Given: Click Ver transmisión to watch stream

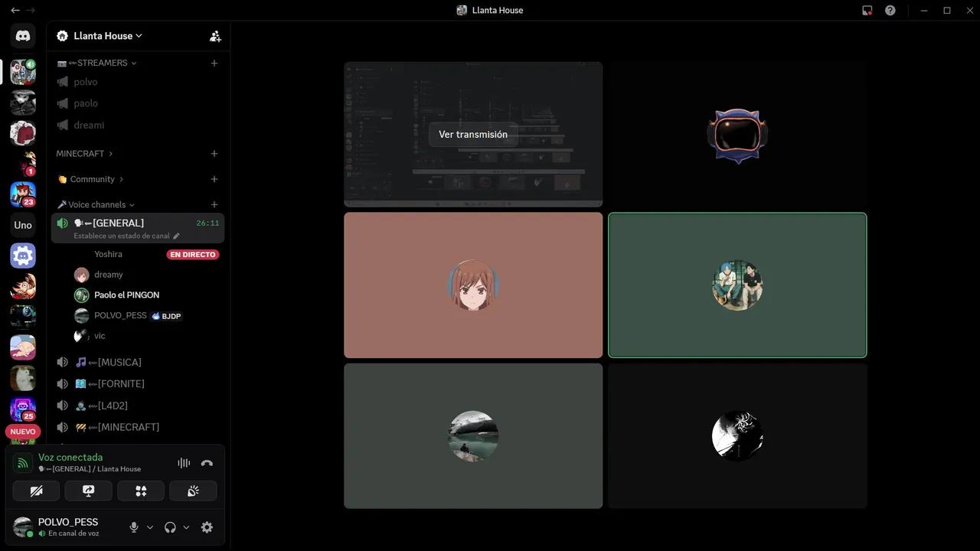Looking at the screenshot, I should (x=473, y=135).
